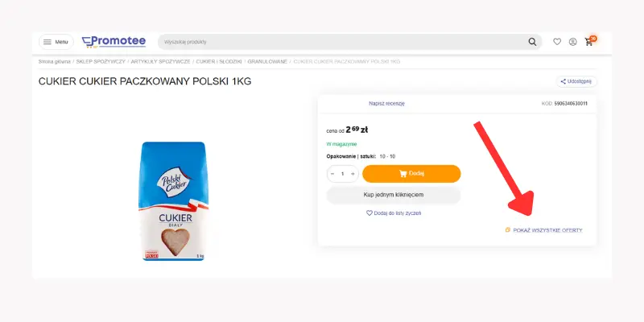This screenshot has height=322, width=644.
Task: Click the magnifier search icon
Action: pos(532,42)
